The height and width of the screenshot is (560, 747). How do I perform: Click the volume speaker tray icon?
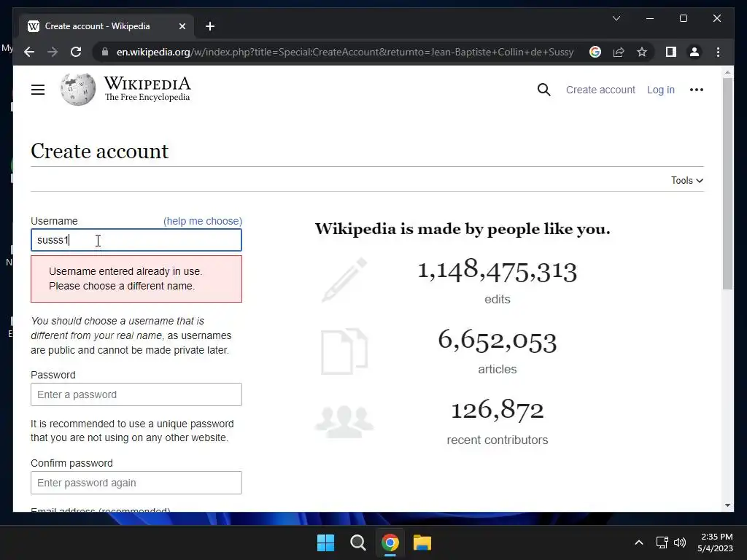[x=680, y=542]
